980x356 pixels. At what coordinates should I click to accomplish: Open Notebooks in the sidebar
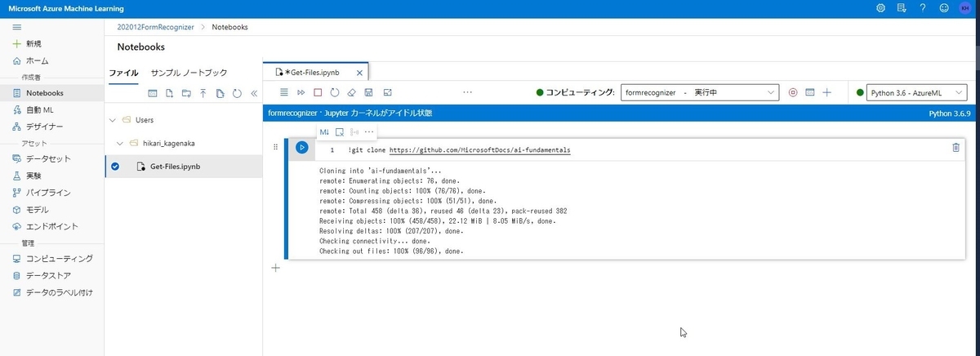pos(52,93)
